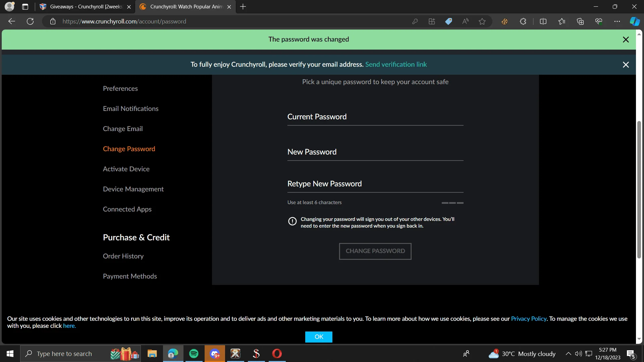Click the Send verification link
Viewport: 644px width, 362px height.
396,64
